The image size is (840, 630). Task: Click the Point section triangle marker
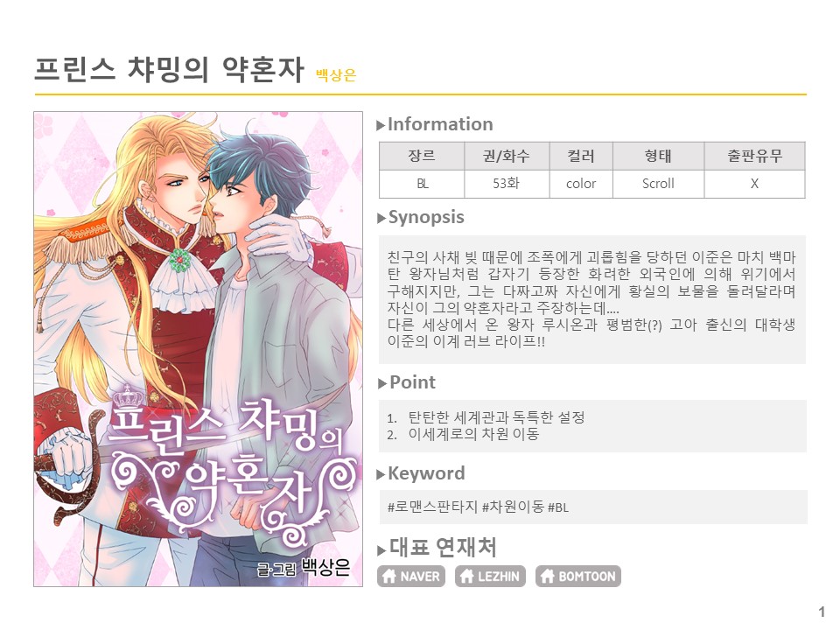click(382, 383)
